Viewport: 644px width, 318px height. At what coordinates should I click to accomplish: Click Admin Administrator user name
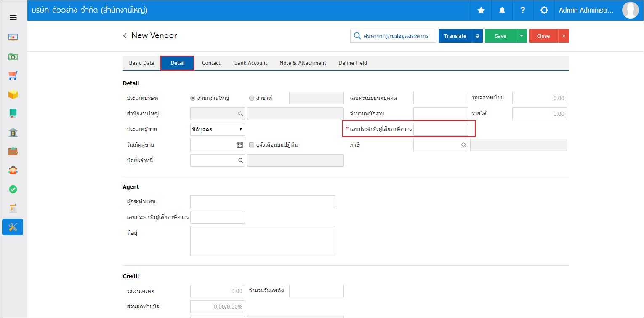click(x=586, y=11)
